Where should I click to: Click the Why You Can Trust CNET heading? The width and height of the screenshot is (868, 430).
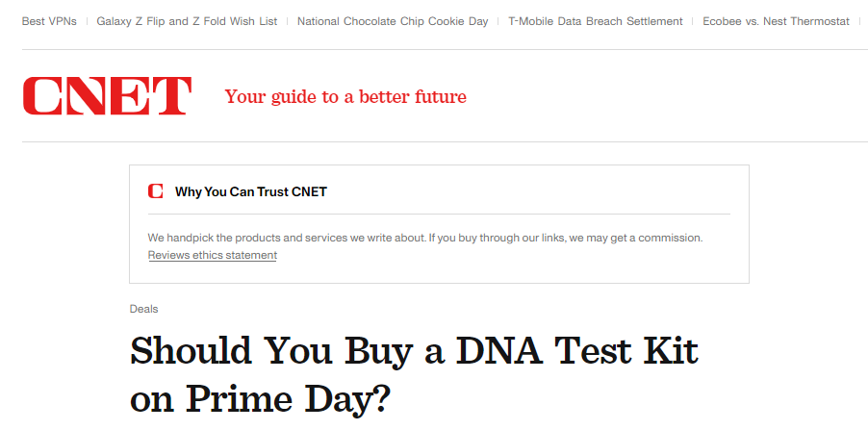click(250, 191)
